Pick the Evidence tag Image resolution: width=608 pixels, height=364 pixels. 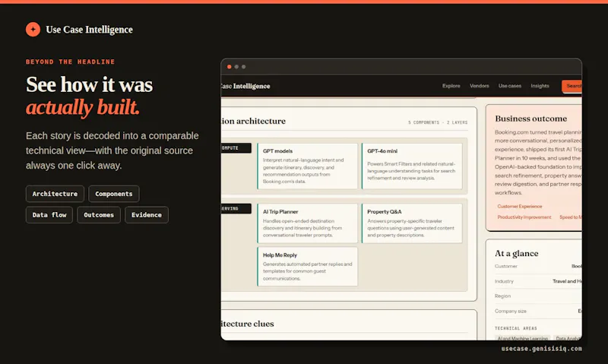click(147, 215)
